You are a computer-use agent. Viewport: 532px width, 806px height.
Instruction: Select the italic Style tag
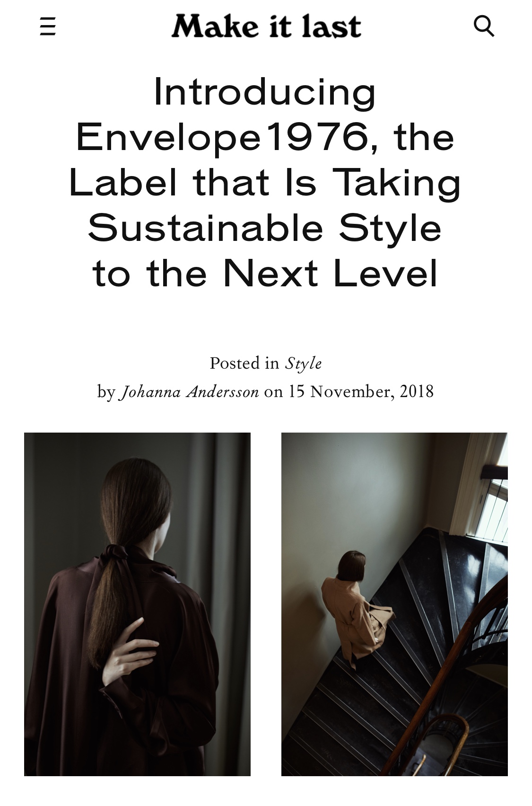click(x=303, y=363)
